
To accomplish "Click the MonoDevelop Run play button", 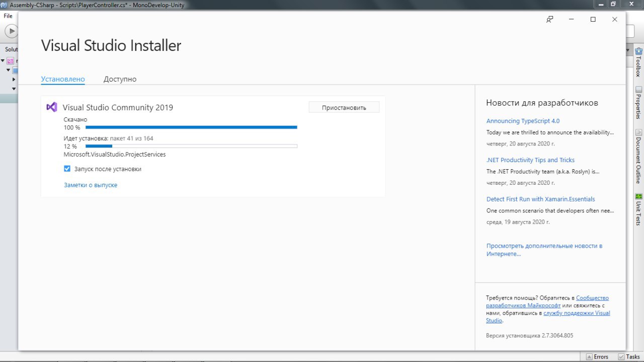I will click(x=11, y=31).
